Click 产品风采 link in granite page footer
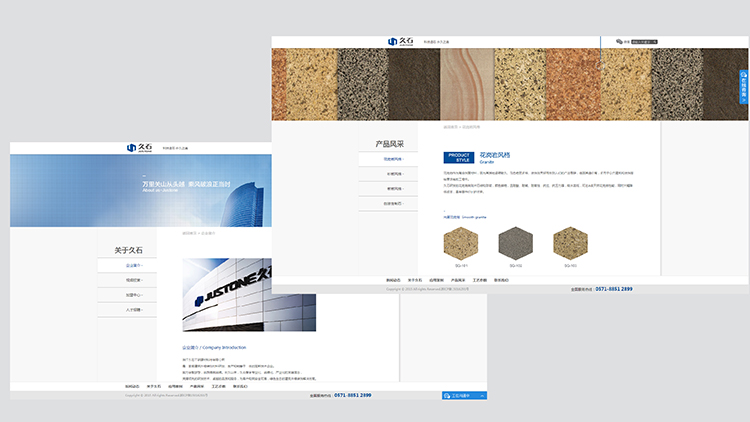Image resolution: width=750 pixels, height=422 pixels. [458, 280]
